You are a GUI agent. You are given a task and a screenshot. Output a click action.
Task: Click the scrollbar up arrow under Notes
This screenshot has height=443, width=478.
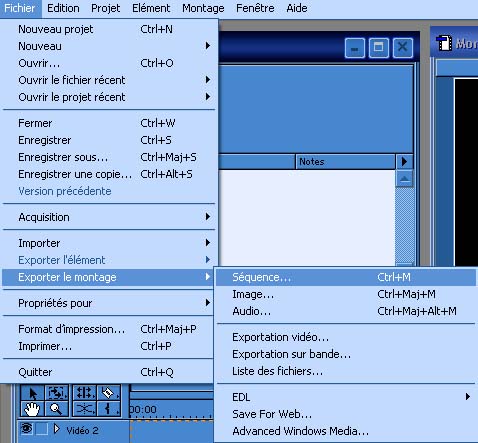click(x=404, y=179)
